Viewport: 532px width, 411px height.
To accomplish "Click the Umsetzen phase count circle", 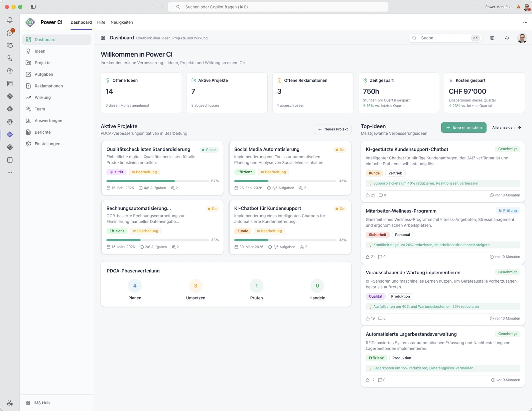I will click(x=196, y=286).
